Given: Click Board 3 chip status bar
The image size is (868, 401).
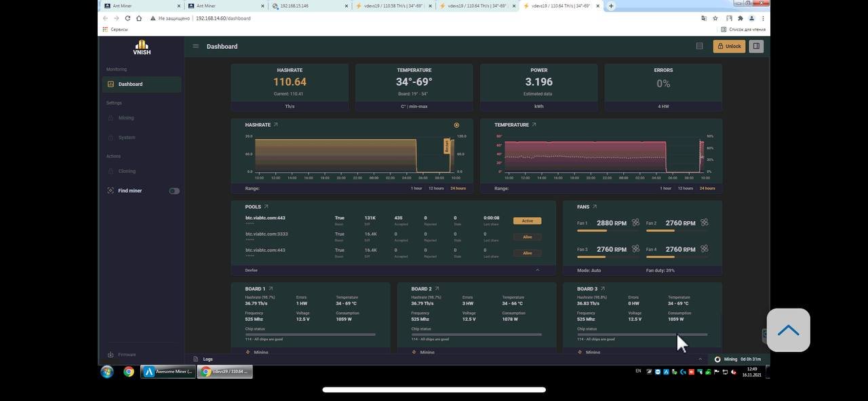Looking at the screenshot, I should pyautogui.click(x=642, y=335).
